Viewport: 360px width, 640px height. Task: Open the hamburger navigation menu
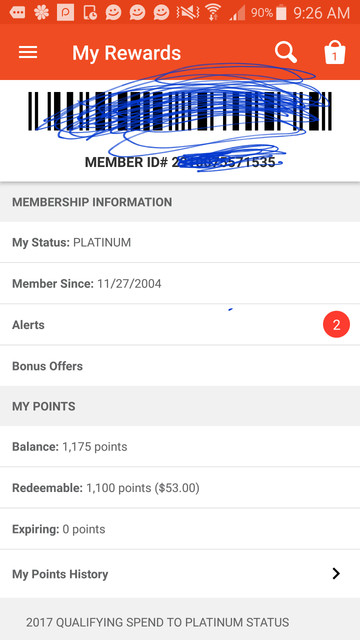pos(28,53)
